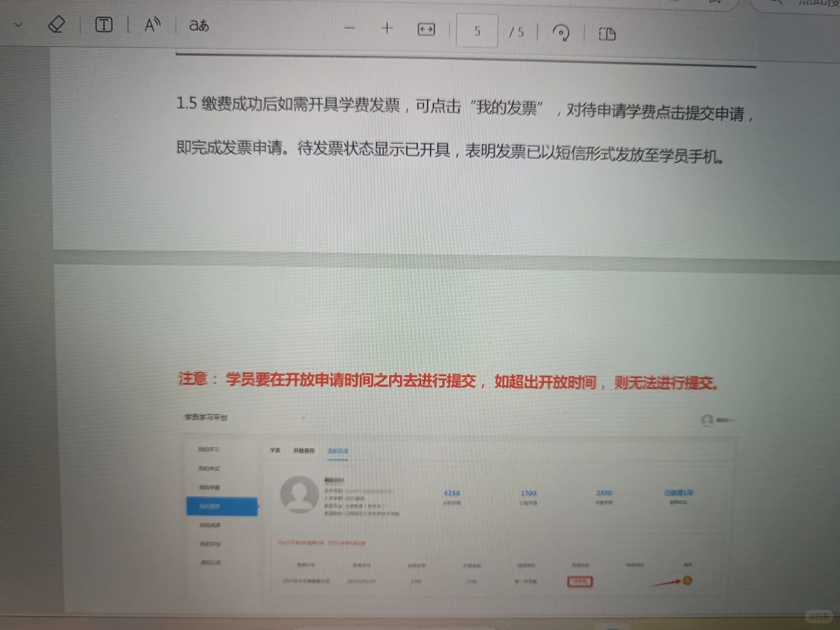Toggle fit to width view
This screenshot has width=840, height=630.
[426, 29]
